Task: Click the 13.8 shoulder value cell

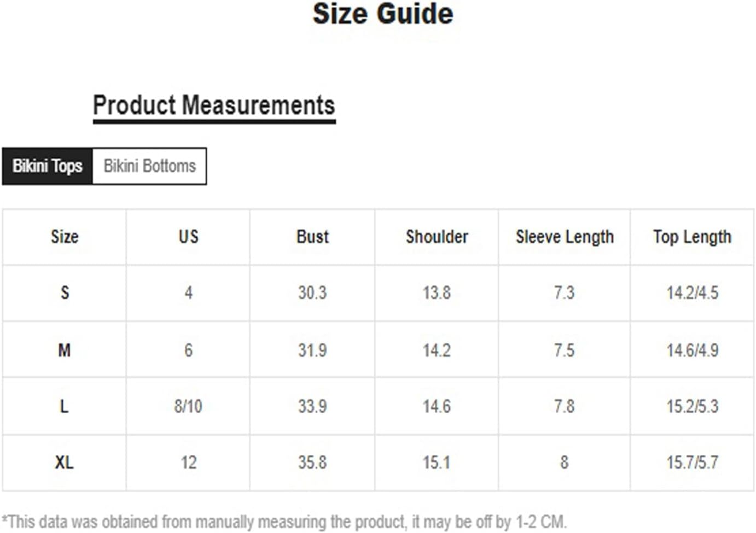Action: tap(437, 293)
